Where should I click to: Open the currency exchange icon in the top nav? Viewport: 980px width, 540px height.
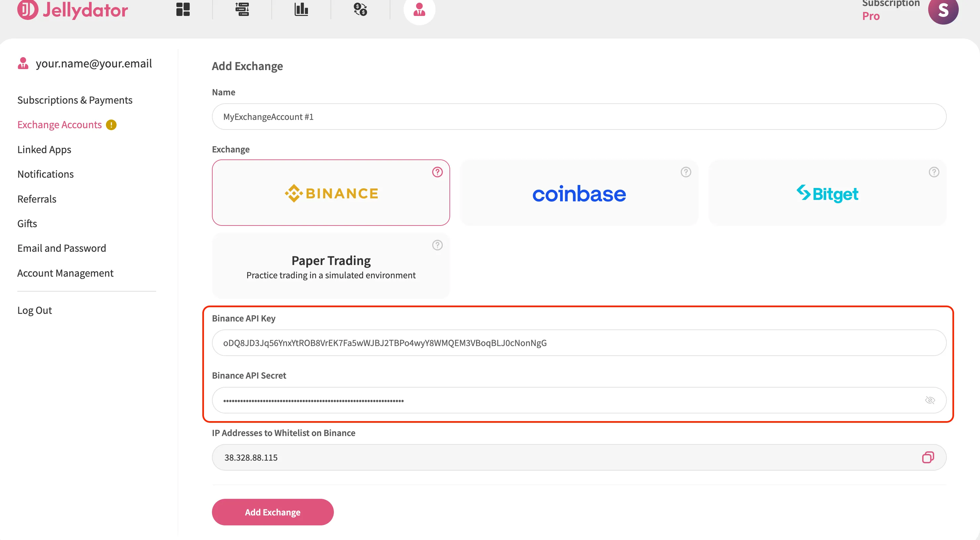[360, 9]
